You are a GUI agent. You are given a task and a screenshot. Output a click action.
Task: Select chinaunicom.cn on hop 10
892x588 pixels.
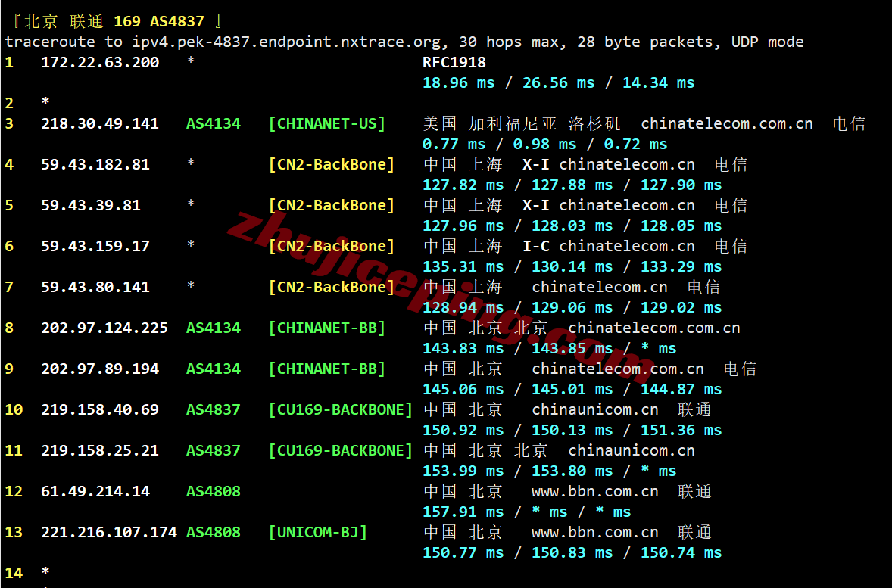(595, 411)
